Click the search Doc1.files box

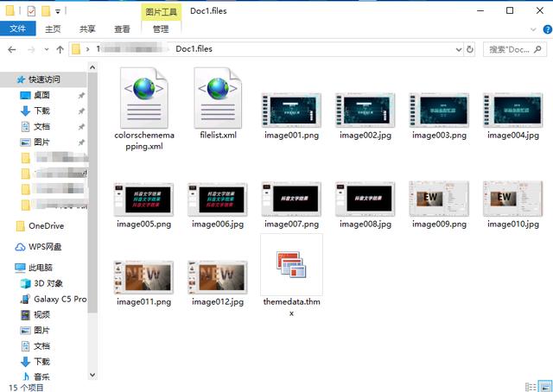pos(515,49)
